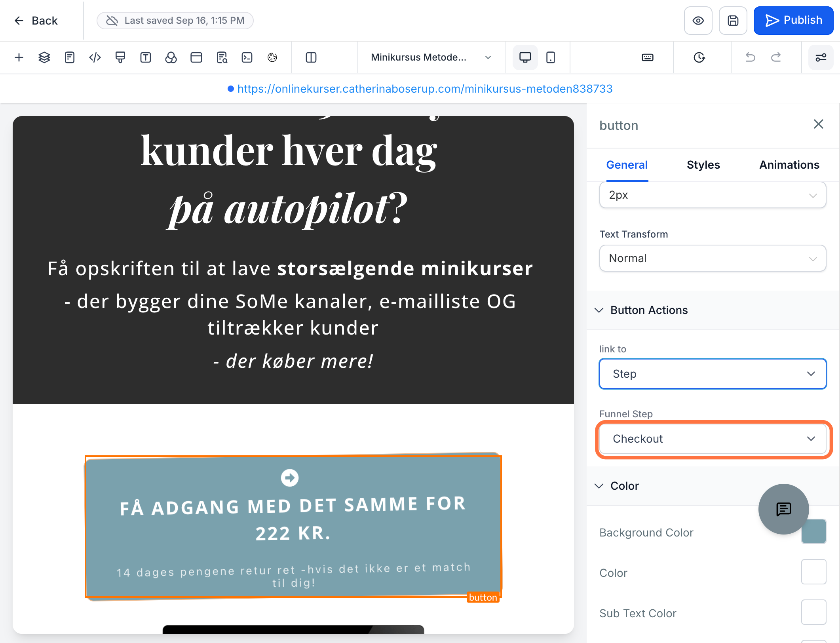This screenshot has height=643, width=840.
Task: Open the pages document icon
Action: 70,58
